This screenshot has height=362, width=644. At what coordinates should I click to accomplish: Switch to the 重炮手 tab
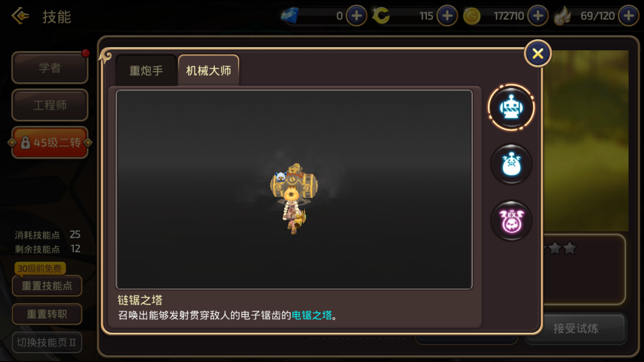click(x=146, y=71)
